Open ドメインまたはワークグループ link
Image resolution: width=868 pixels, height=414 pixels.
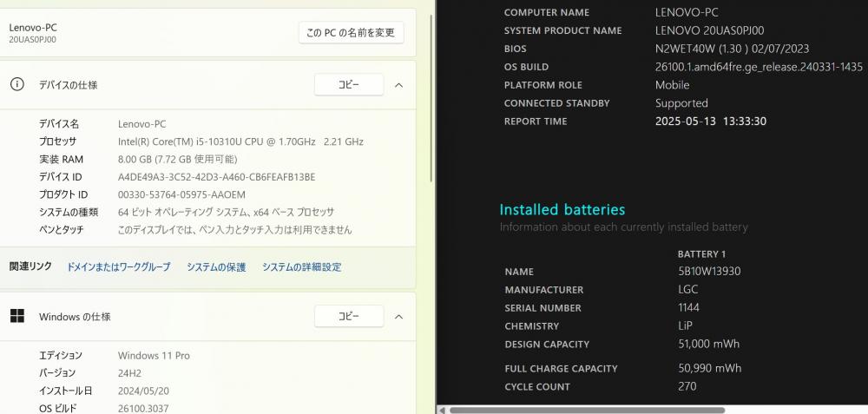pos(118,266)
